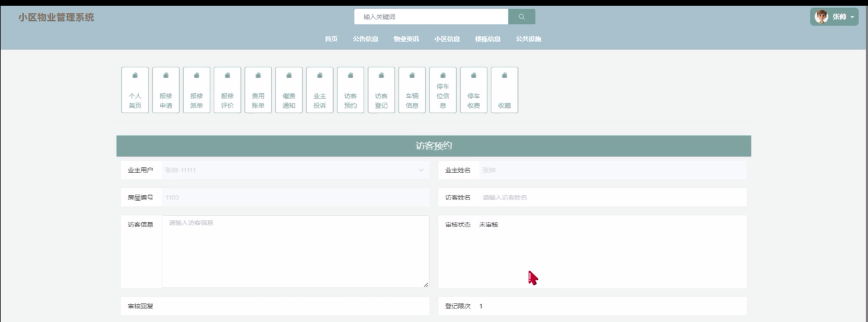Click the 收藏 module icon
Viewport: 868px width, 322px height.
pyautogui.click(x=504, y=90)
